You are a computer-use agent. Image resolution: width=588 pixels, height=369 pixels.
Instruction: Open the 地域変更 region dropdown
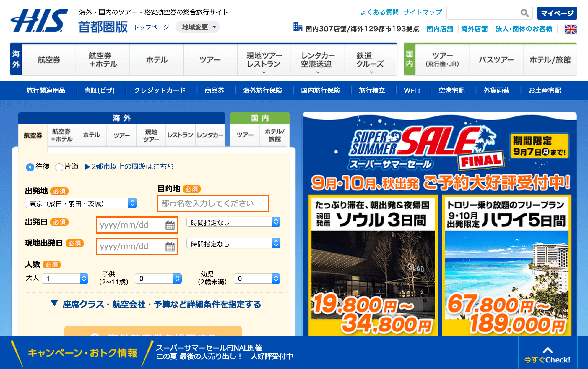tap(197, 27)
